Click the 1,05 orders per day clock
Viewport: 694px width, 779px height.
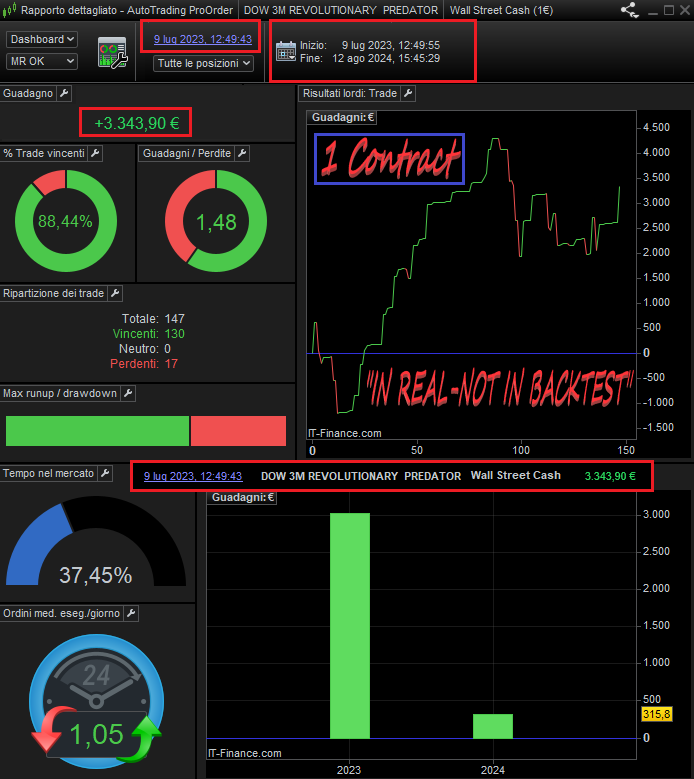[96, 701]
